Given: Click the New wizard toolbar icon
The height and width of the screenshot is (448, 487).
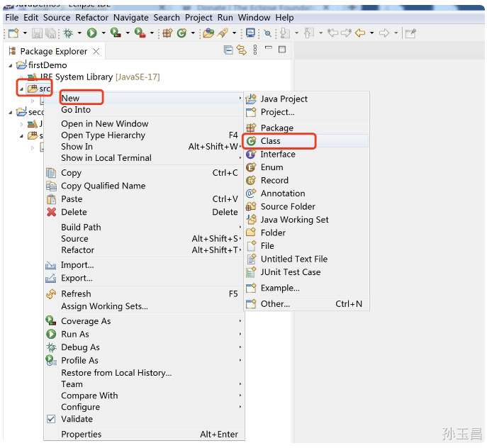Looking at the screenshot, I should (x=13, y=33).
